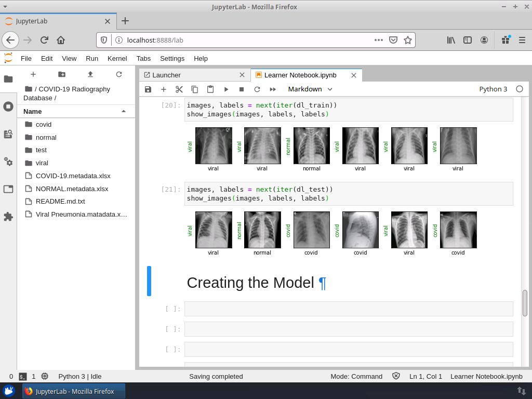This screenshot has height=399, width=532.
Task: Open the Edit menu
Action: 47,58
